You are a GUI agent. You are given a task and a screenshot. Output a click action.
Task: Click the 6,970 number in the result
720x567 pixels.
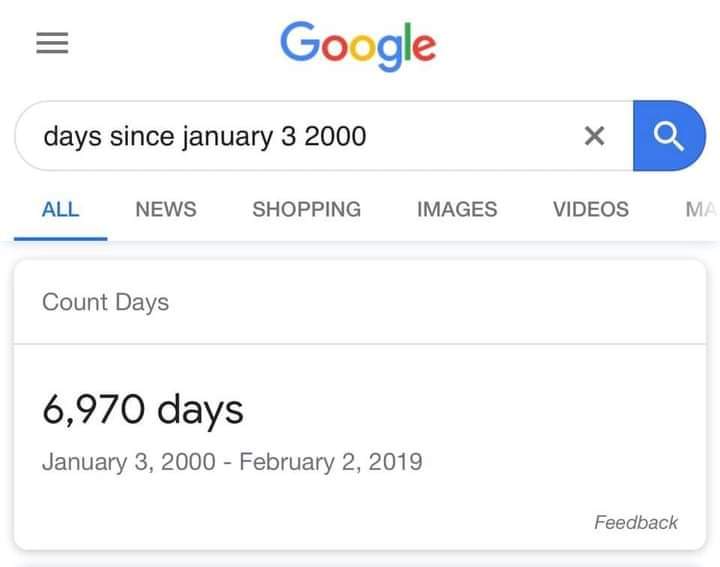click(x=94, y=410)
